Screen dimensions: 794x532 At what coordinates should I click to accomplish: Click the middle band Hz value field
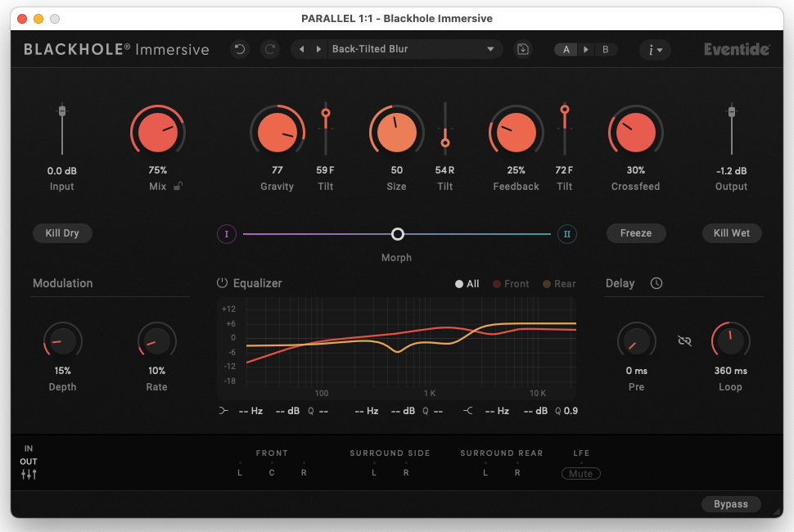(367, 411)
